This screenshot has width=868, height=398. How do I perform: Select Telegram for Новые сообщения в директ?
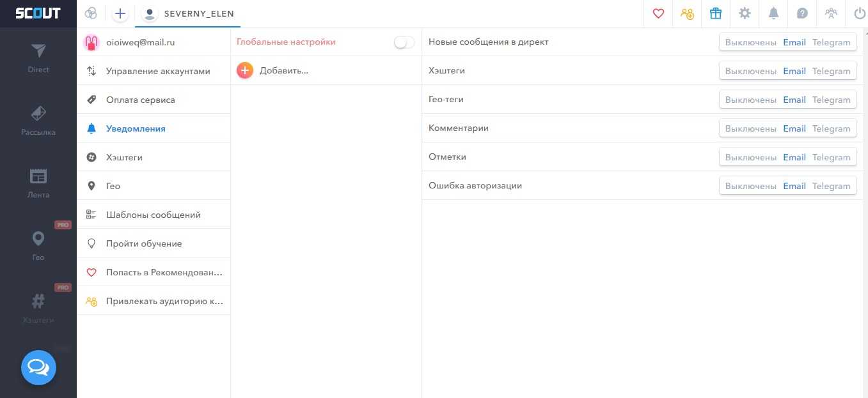click(831, 42)
